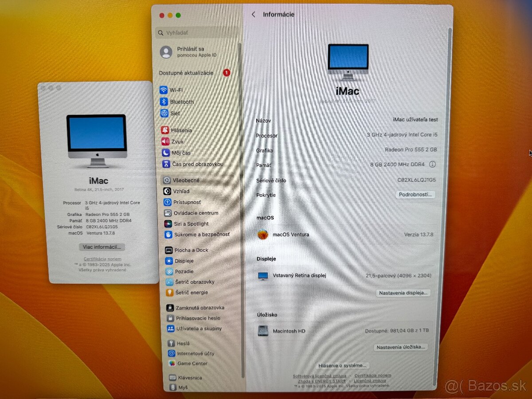The image size is (532, 399).
Task: Open Game Center colorful icon
Action: (x=172, y=363)
